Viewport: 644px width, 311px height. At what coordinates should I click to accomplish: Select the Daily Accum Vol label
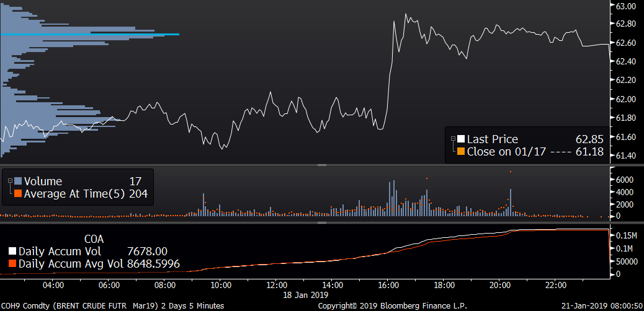coord(60,251)
